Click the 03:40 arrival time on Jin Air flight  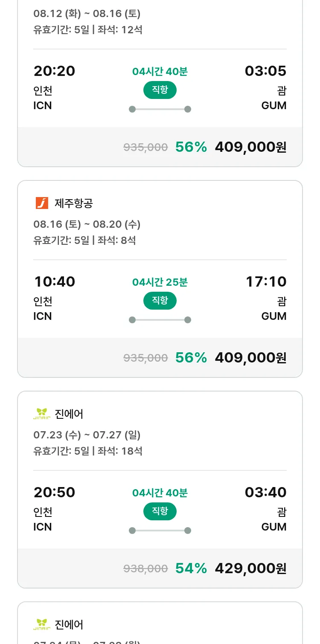(265, 492)
